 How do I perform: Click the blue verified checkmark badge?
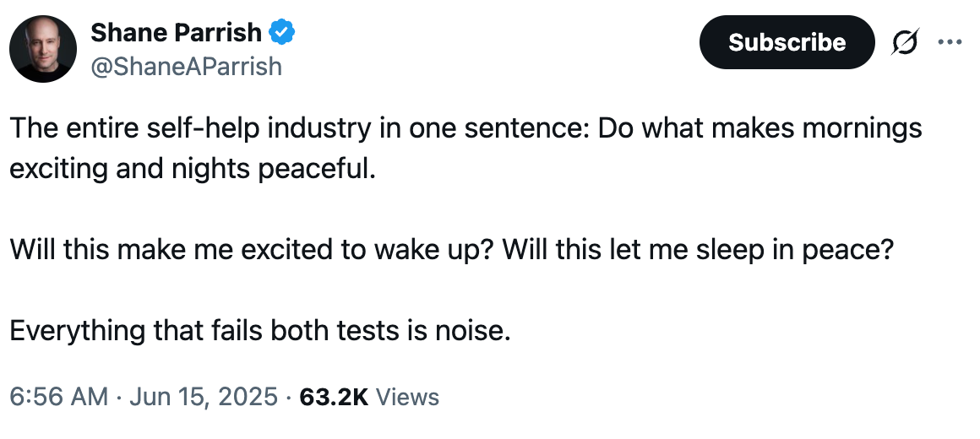281,34
